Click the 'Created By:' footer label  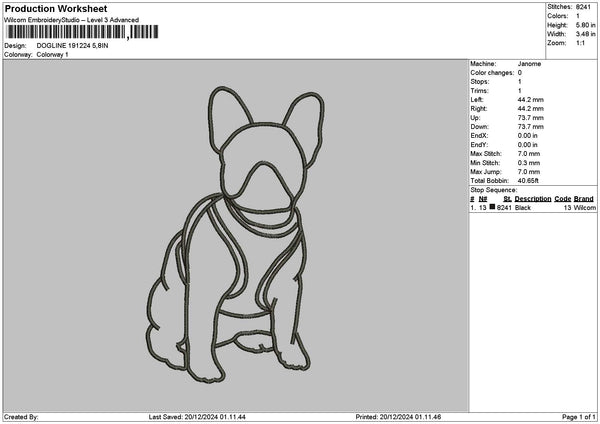(21, 417)
